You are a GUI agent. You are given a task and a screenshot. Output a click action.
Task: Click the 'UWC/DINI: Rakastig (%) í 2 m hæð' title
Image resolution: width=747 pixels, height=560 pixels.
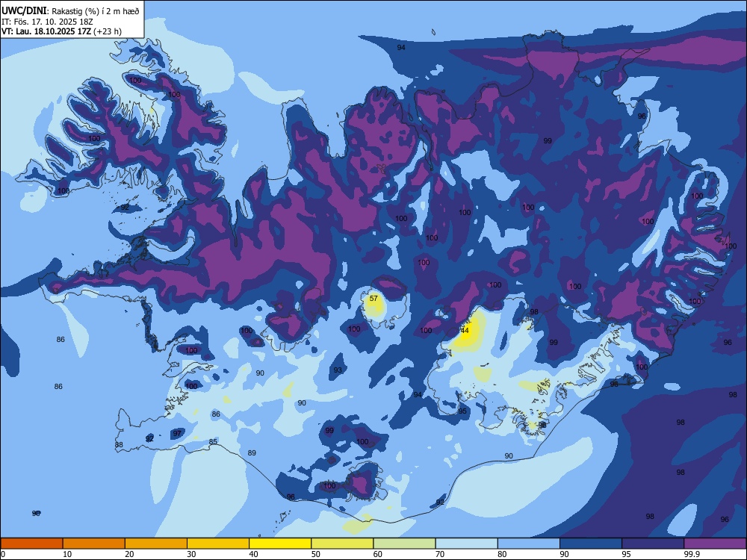pos(70,11)
